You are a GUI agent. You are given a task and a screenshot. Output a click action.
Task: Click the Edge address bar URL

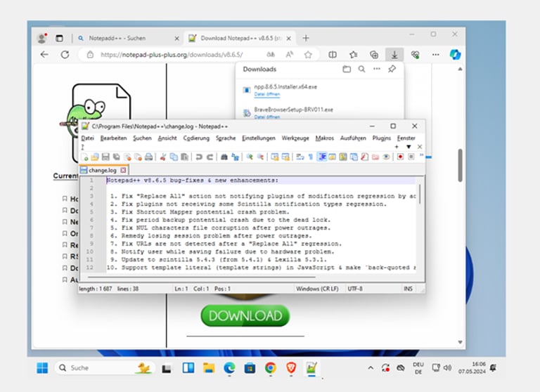pos(172,54)
